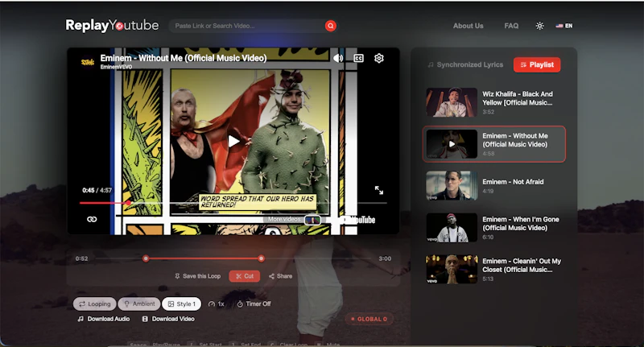Open the FAQ page
644x347 pixels.
click(x=511, y=26)
